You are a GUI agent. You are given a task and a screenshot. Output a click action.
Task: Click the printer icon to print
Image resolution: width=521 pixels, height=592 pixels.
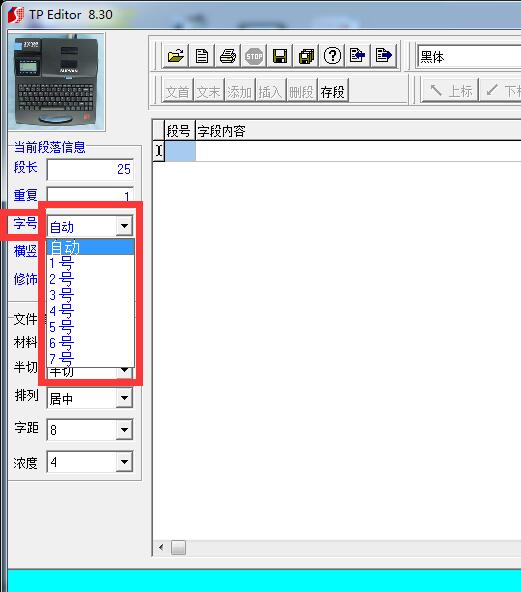(x=228, y=56)
